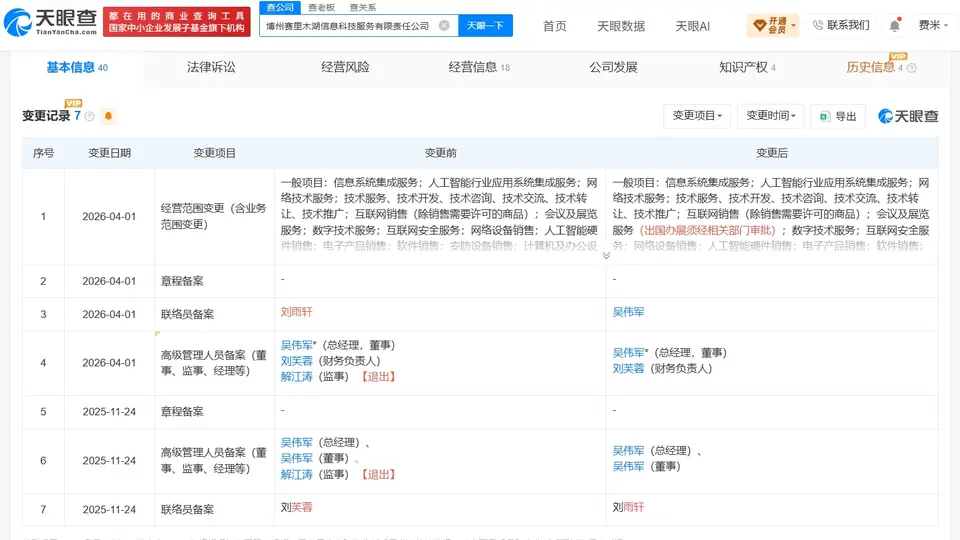Select the 查公司 search mode tab

click(x=280, y=7)
